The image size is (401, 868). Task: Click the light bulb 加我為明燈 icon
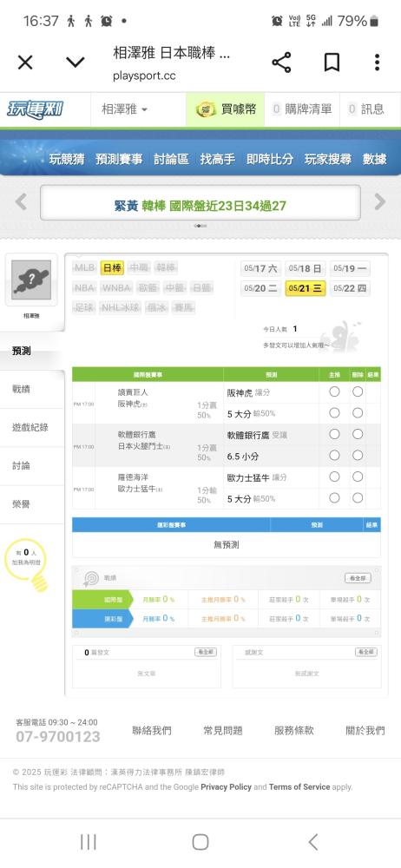click(x=28, y=563)
